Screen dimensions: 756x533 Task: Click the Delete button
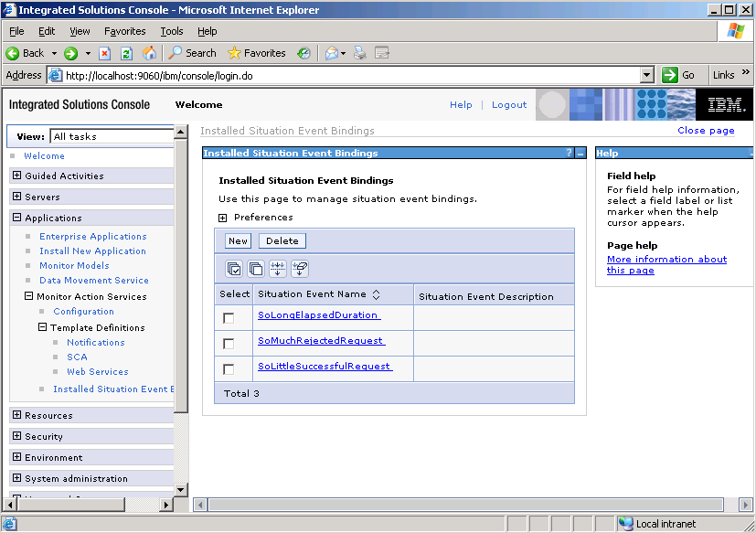(x=282, y=240)
